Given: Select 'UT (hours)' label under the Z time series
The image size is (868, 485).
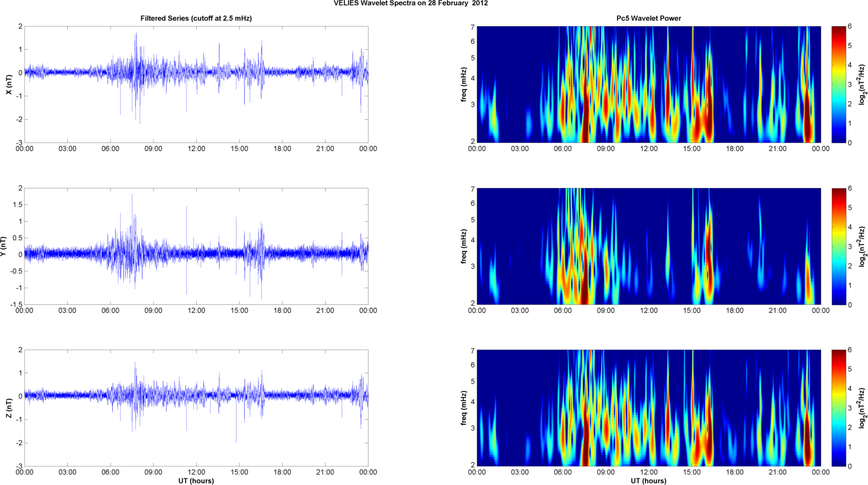Looking at the screenshot, I should click(196, 480).
